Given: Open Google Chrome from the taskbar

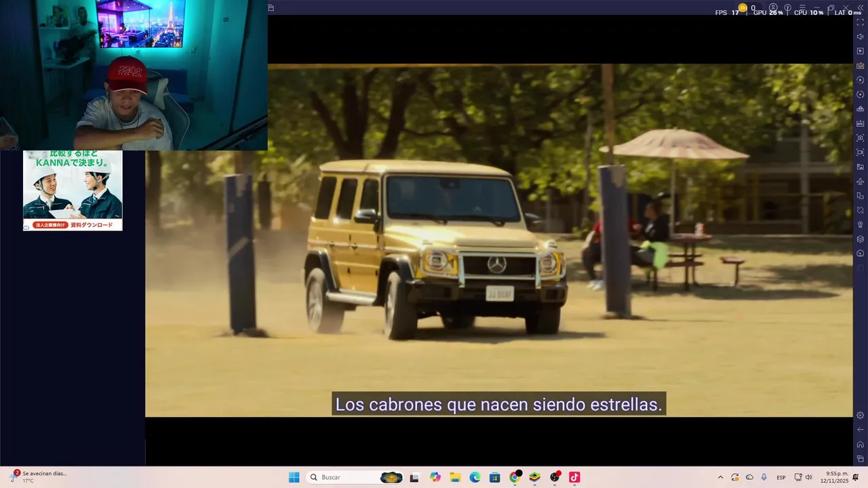Looking at the screenshot, I should [x=515, y=477].
